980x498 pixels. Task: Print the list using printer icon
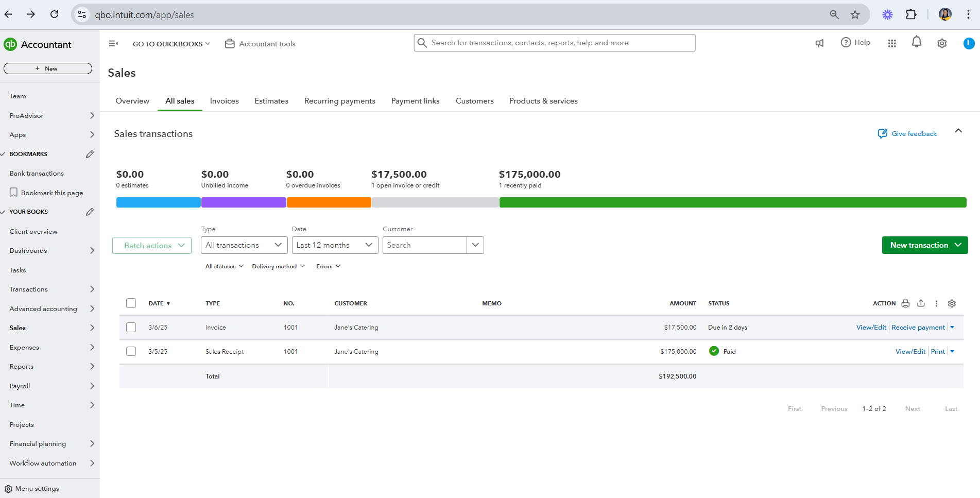click(x=905, y=303)
